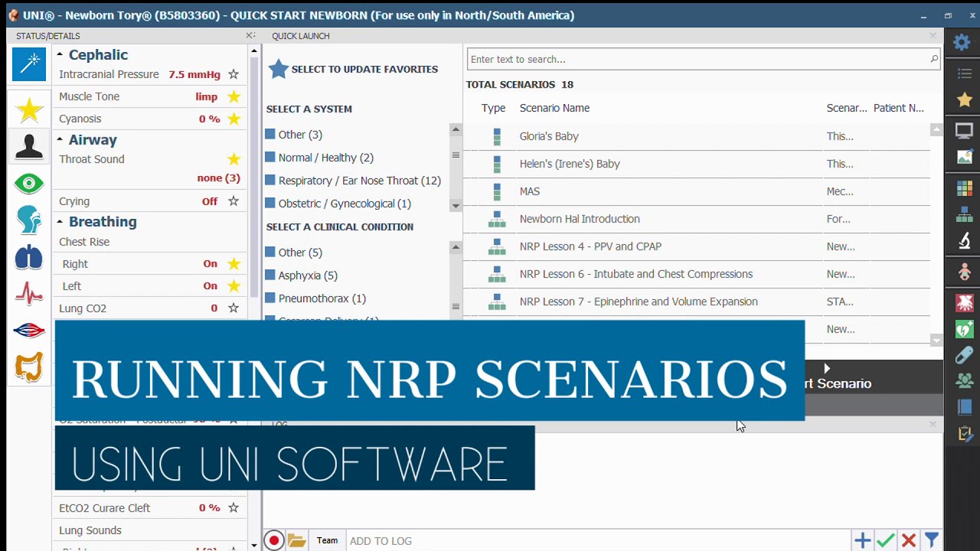This screenshot has width=980, height=551.
Task: Toggle favorite star for Cyanosis
Action: tap(234, 119)
